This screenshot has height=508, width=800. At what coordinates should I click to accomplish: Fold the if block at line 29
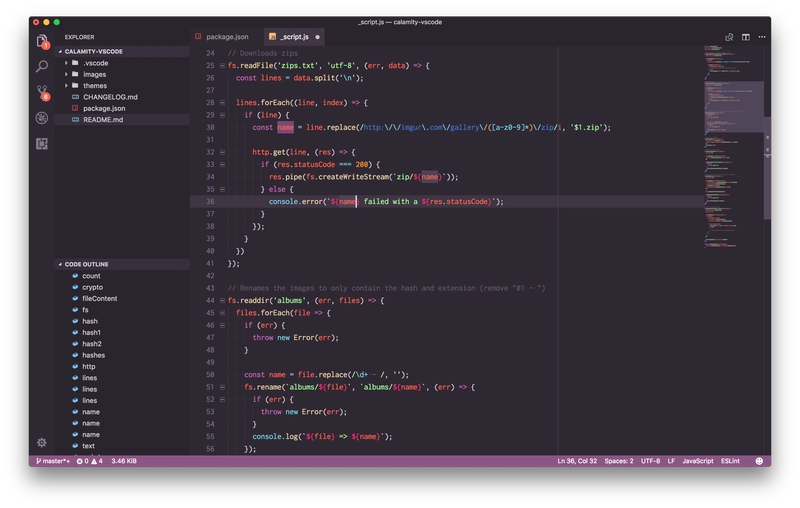coord(222,115)
